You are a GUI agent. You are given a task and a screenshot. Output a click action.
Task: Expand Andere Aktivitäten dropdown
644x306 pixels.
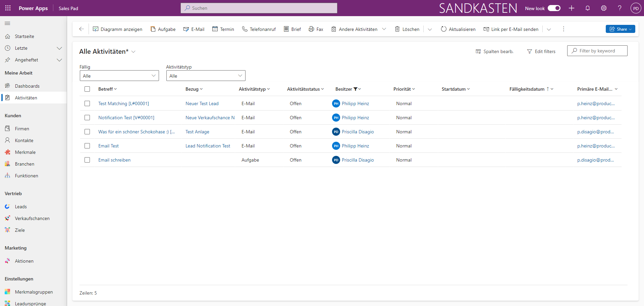coord(384,29)
